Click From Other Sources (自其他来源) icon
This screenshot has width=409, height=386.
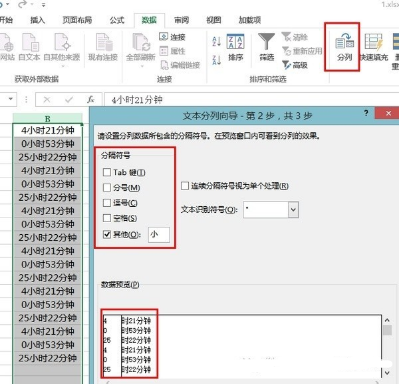[62, 42]
